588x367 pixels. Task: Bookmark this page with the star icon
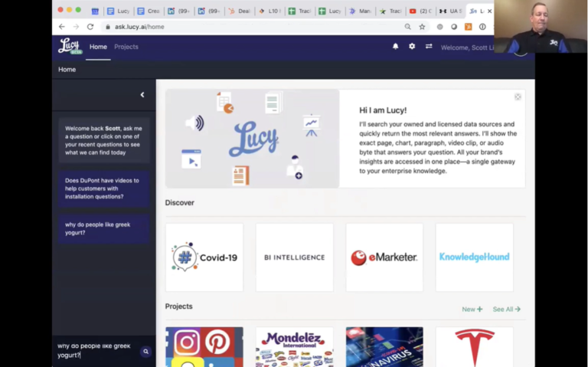[422, 27]
